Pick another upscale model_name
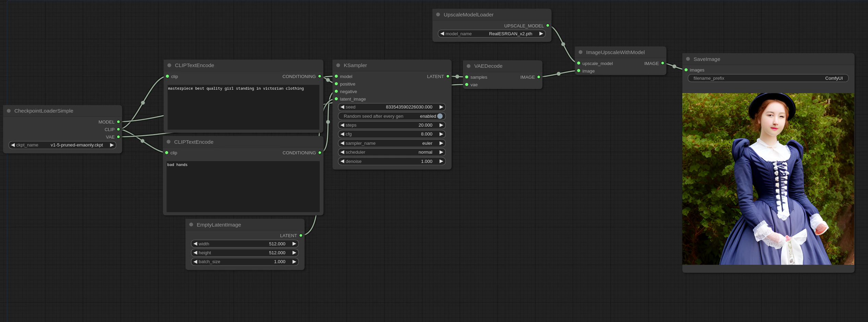This screenshot has width=868, height=322. click(541, 34)
